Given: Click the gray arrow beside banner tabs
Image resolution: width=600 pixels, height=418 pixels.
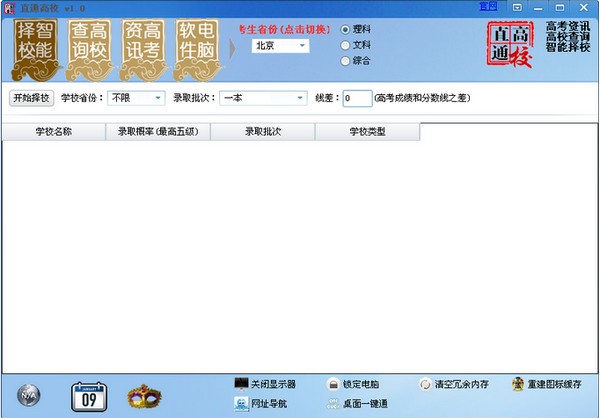Looking at the screenshot, I should (232, 50).
